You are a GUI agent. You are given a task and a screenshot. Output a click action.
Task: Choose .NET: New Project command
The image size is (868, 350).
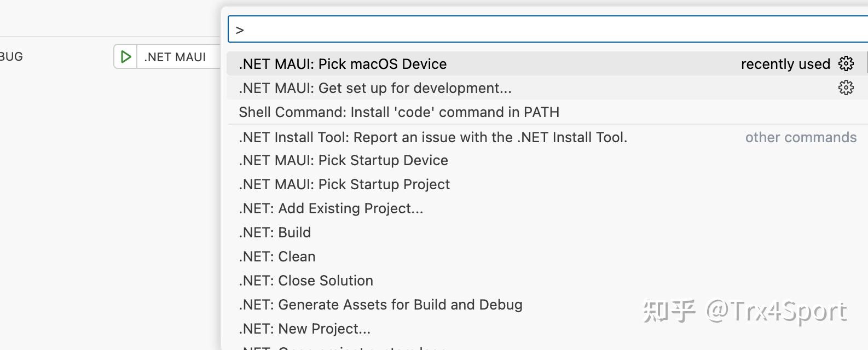[x=304, y=329]
